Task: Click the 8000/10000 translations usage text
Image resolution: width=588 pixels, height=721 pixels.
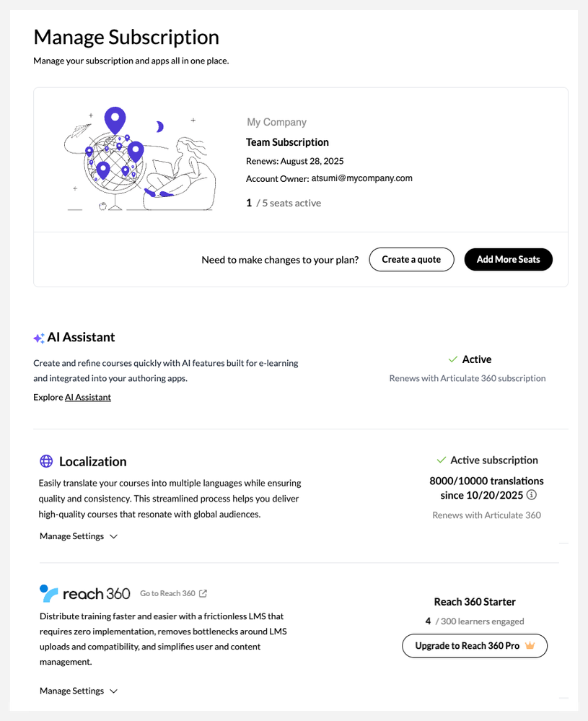Action: tap(486, 481)
